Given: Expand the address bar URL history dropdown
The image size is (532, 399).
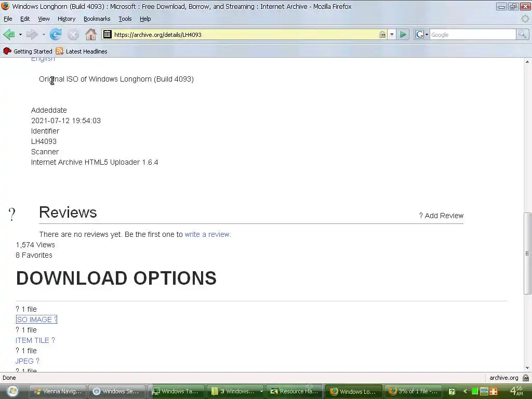Looking at the screenshot, I should click(392, 34).
